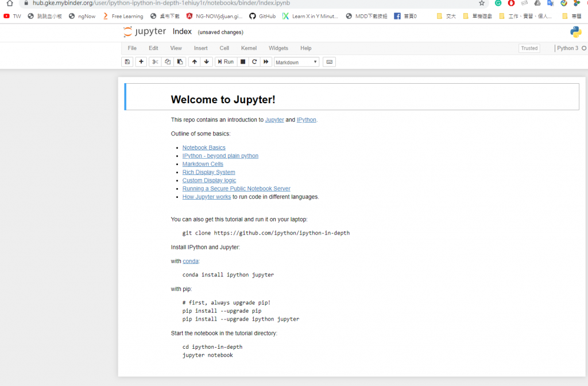This screenshot has width=588, height=386.
Task: Click the kernel idle circle indicator
Action: tap(584, 48)
